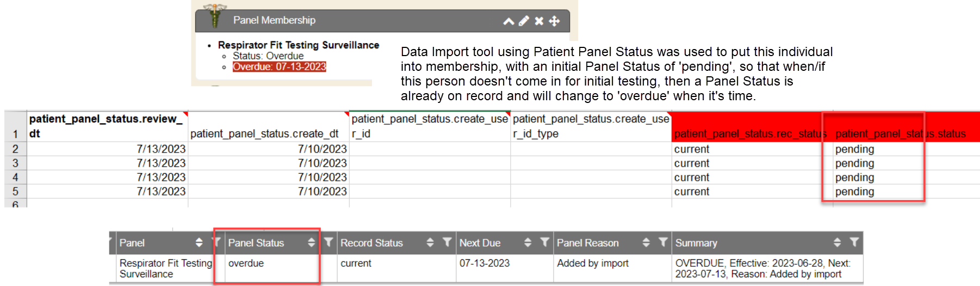
Task: Filter the Record Status column
Action: point(447,242)
